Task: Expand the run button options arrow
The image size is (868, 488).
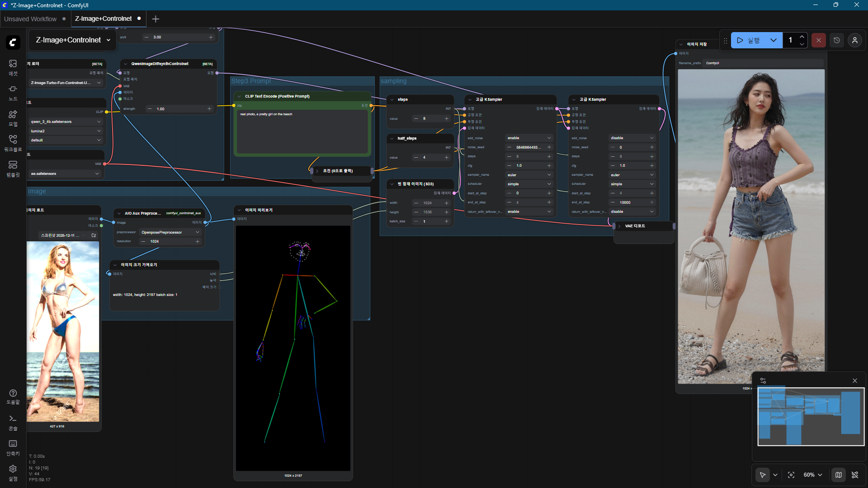Action: click(x=774, y=40)
